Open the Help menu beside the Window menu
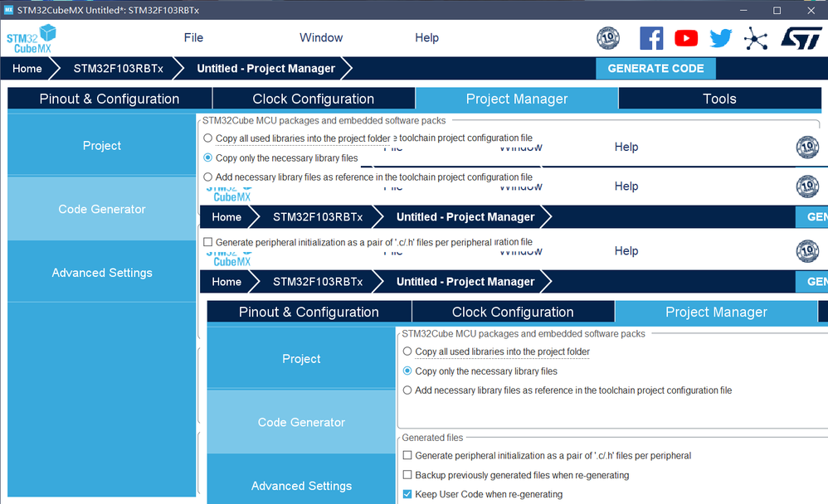 [426, 37]
